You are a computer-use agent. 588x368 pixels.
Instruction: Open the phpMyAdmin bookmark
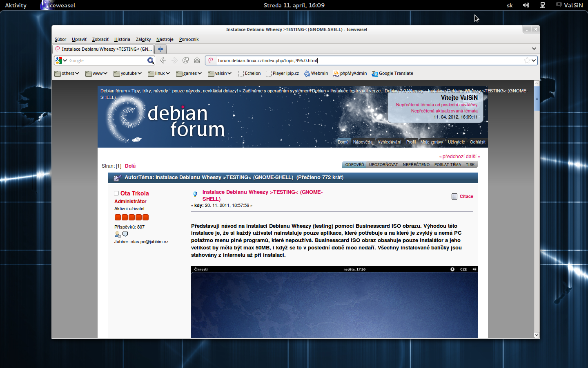point(350,74)
